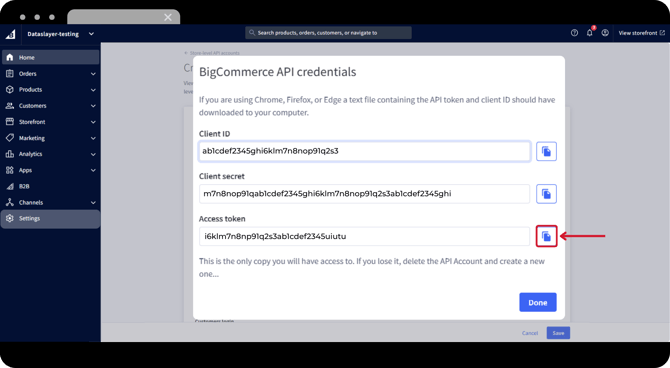The image size is (670, 368).
Task: Click the Storefront shop icon
Action: coord(10,122)
